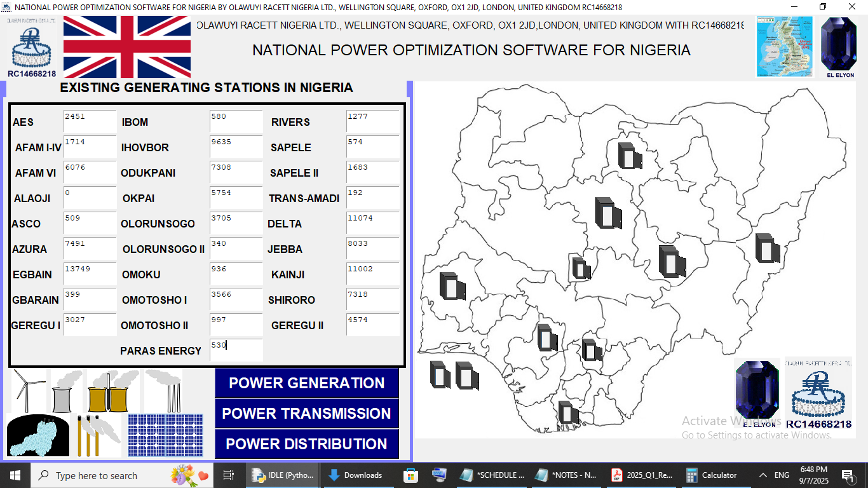The width and height of the screenshot is (868, 488).
Task: Click the three golden smokestacks icon
Action: (98, 435)
